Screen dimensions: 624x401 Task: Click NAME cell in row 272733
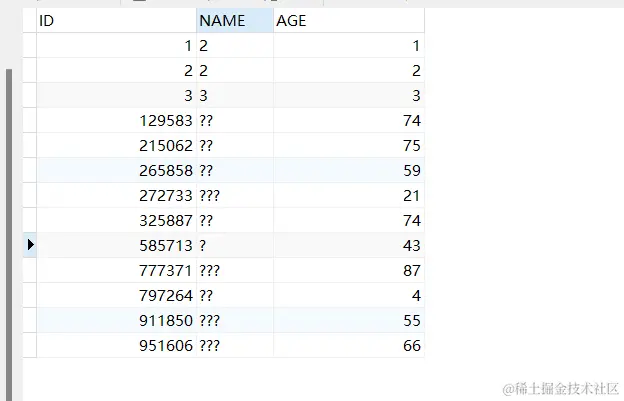click(x=235, y=196)
